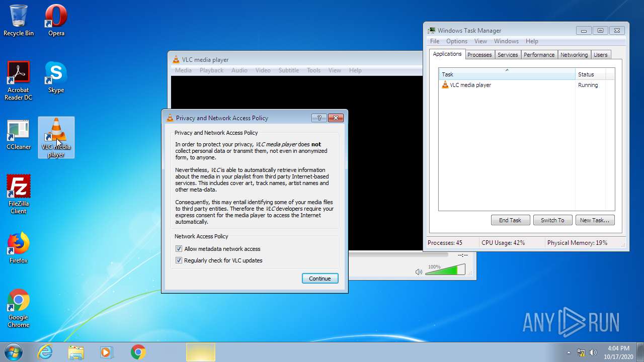Close the Privacy and Network Access Policy dialog
This screenshot has width=644, height=362.
tap(336, 118)
